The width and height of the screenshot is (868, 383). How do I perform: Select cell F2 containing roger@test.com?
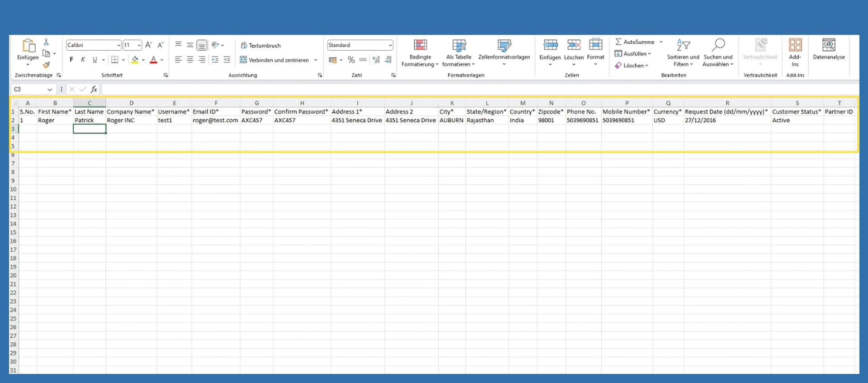(x=215, y=120)
